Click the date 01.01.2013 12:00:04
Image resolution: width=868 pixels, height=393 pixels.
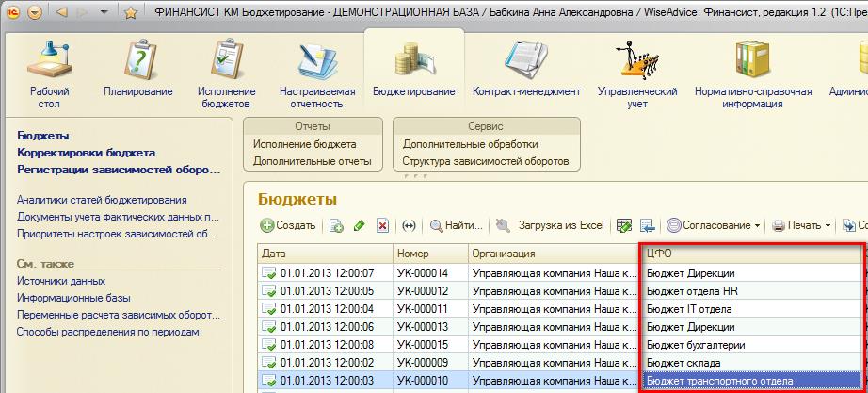(327, 309)
